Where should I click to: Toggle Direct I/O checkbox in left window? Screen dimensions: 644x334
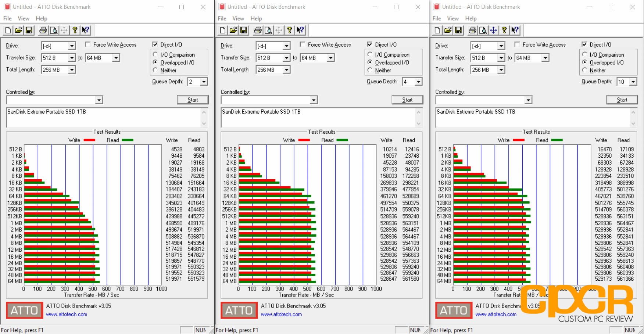tap(155, 44)
